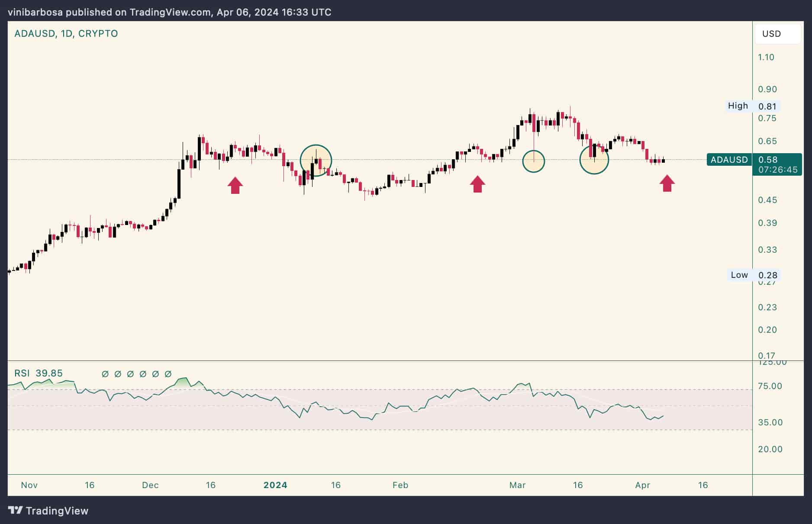Click the circled candle annotation in early January
Screen dimensions: 812x524
316,160
